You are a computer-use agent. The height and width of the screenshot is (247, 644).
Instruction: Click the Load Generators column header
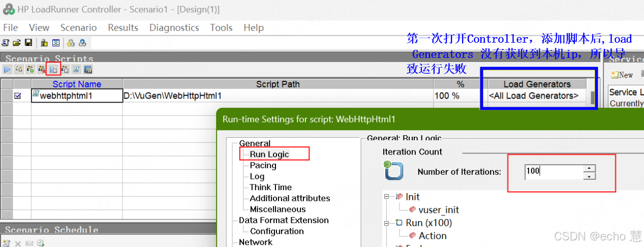click(537, 84)
